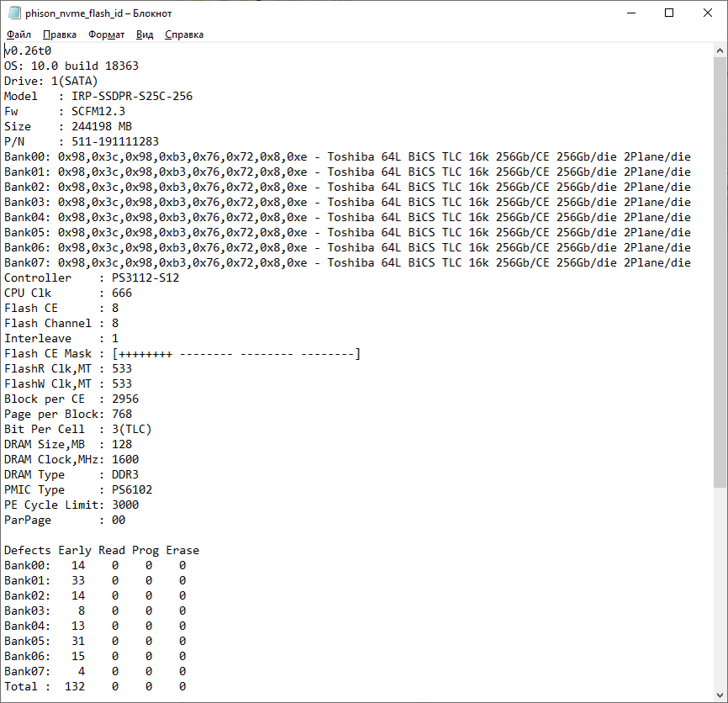Click the Bank03 flash ID line
728x703 pixels.
click(347, 202)
